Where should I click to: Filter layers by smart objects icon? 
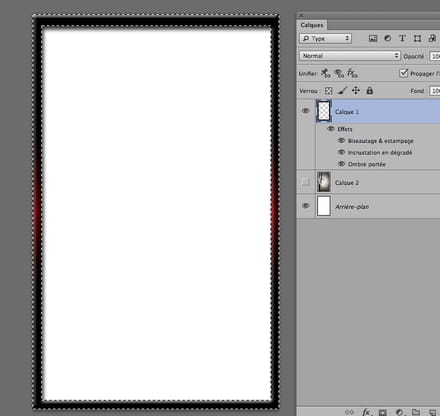[432, 38]
